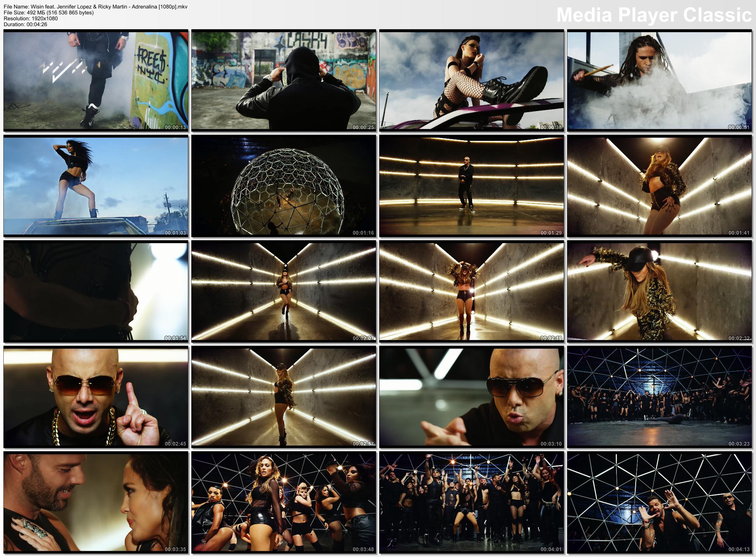
Task: Select the couple close-up thumbnail at 00:03:35
Action: coord(96,502)
